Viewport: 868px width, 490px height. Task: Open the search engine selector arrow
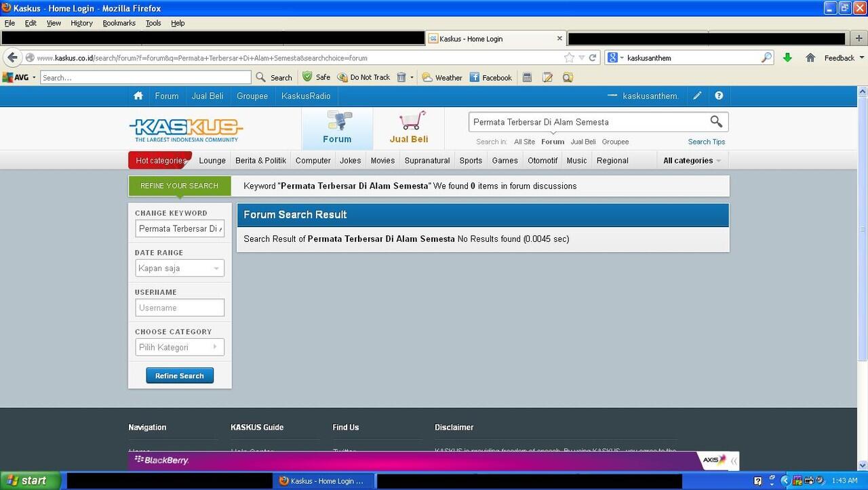(x=620, y=58)
